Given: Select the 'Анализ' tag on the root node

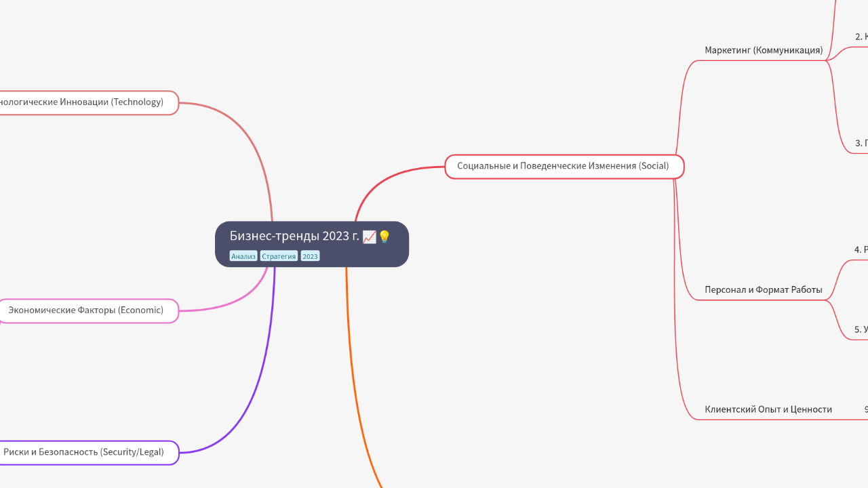Looking at the screenshot, I should point(243,256).
